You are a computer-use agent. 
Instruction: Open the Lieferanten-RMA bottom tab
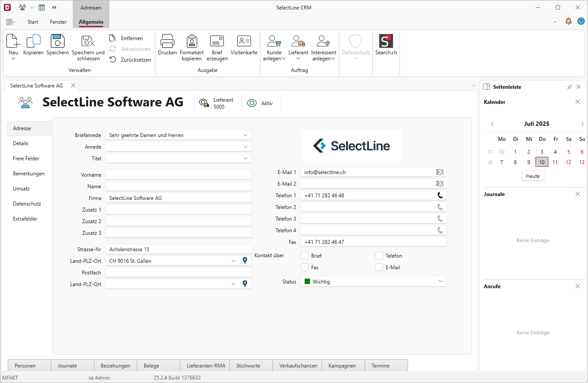point(205,365)
